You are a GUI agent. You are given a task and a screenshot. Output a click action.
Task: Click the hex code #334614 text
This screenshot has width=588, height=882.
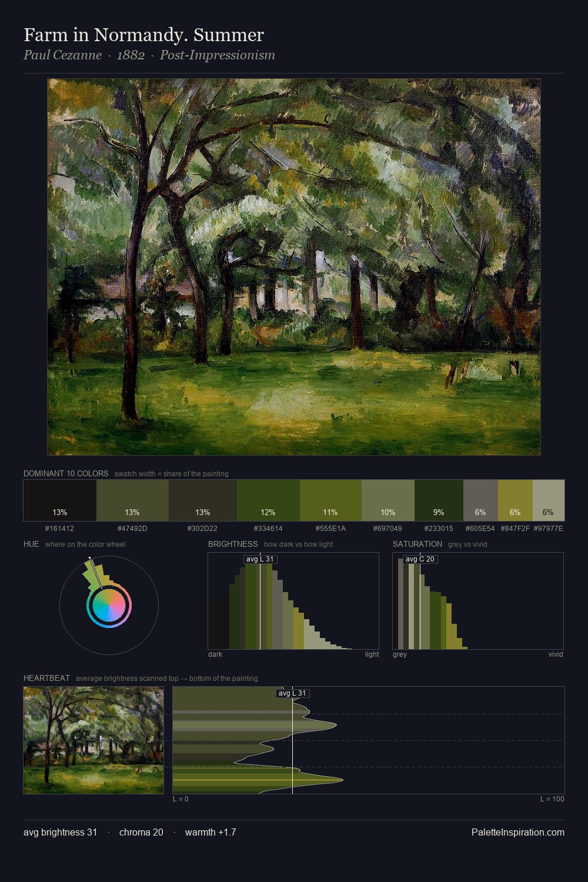pos(268,529)
